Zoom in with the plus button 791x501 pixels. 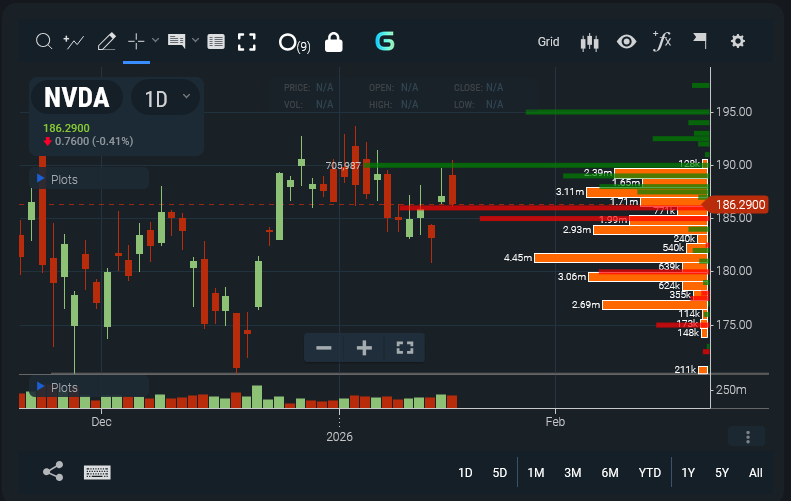(x=364, y=348)
